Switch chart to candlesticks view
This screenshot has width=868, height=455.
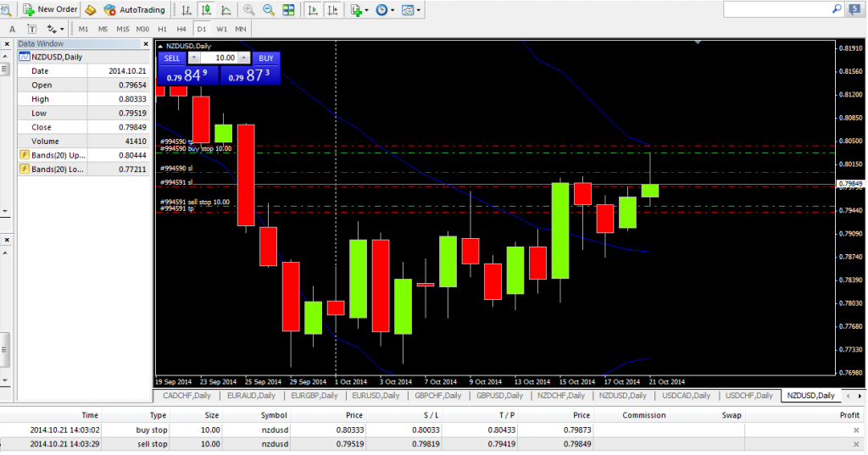click(x=206, y=10)
